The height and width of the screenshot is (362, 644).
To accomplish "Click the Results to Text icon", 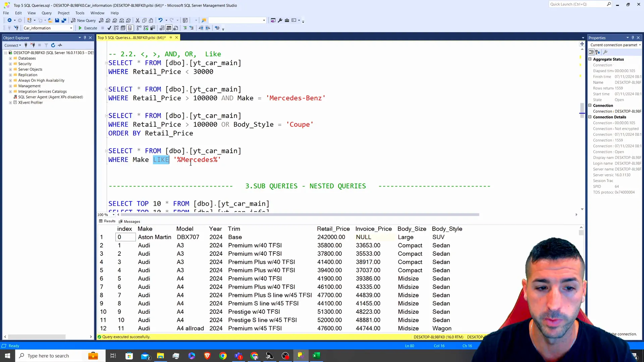I will coord(162,28).
